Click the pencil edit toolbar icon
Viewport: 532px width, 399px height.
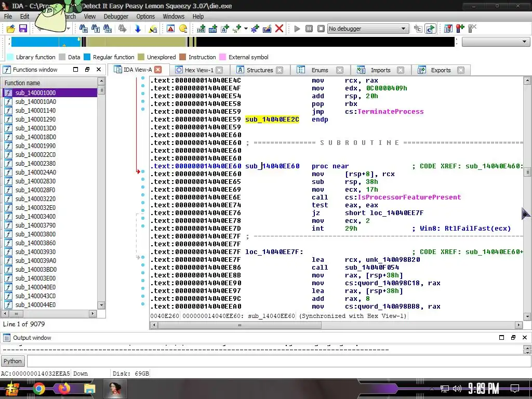tap(267, 29)
